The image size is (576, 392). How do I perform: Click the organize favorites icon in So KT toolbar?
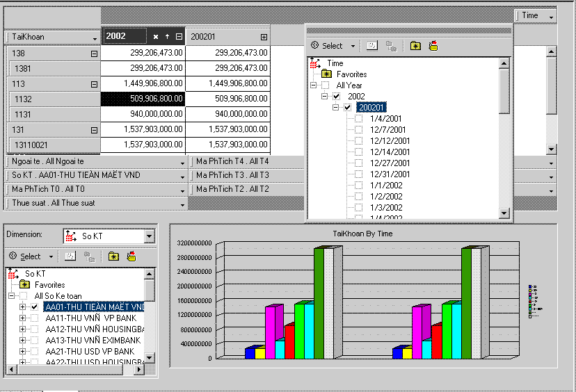pos(131,256)
